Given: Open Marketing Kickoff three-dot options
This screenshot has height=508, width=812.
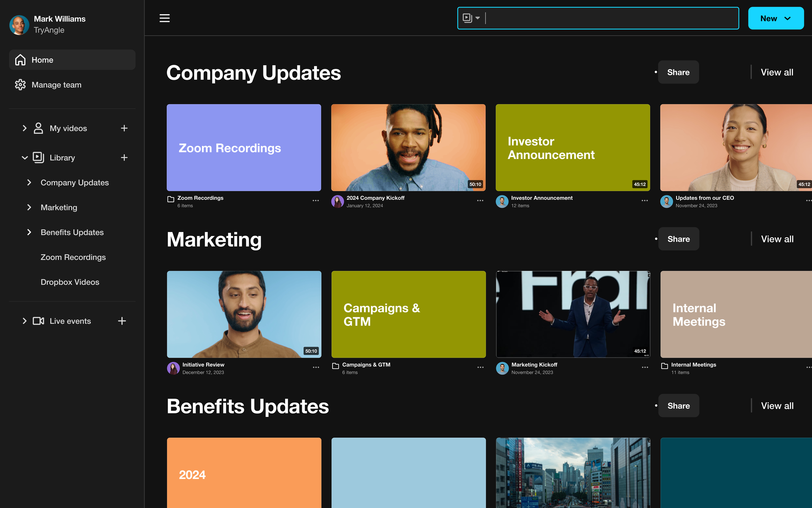Looking at the screenshot, I should (x=645, y=367).
